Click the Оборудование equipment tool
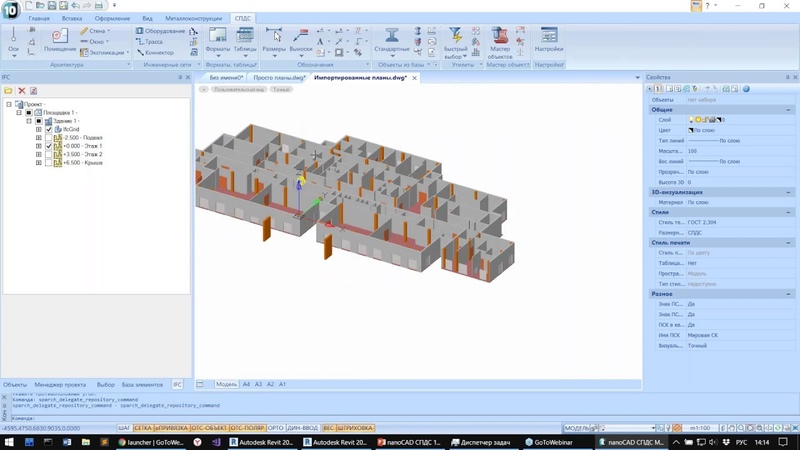This screenshot has height=450, width=800. [x=160, y=31]
